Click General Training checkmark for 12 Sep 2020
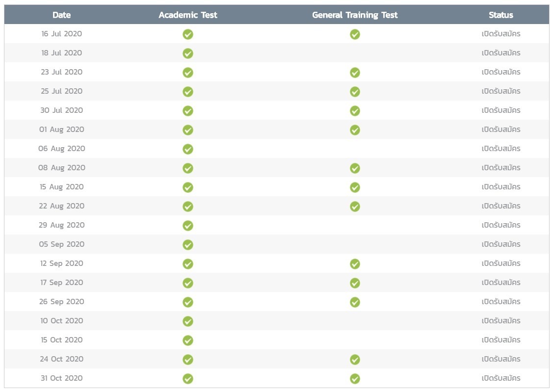The width and height of the screenshot is (553, 392). click(x=355, y=263)
